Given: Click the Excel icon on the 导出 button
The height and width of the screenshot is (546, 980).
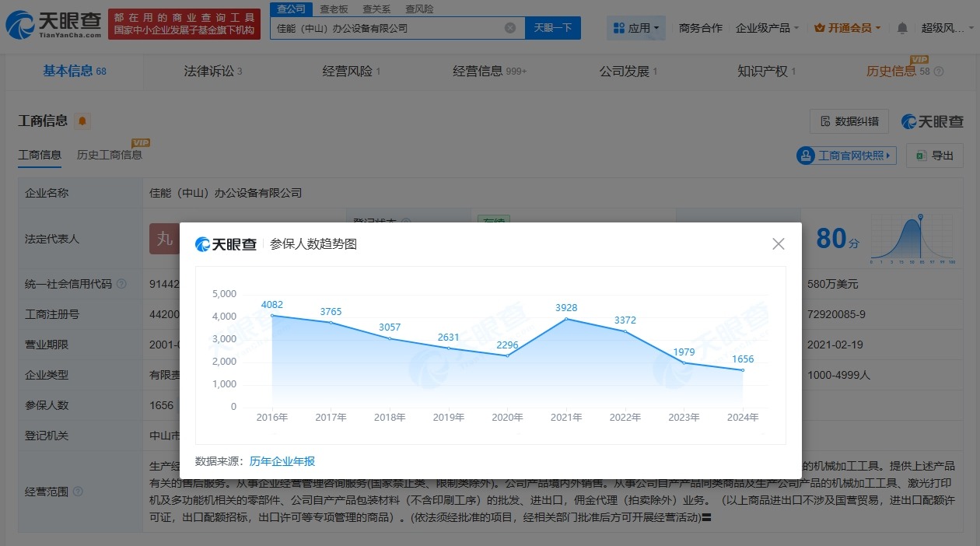Looking at the screenshot, I should click(920, 156).
